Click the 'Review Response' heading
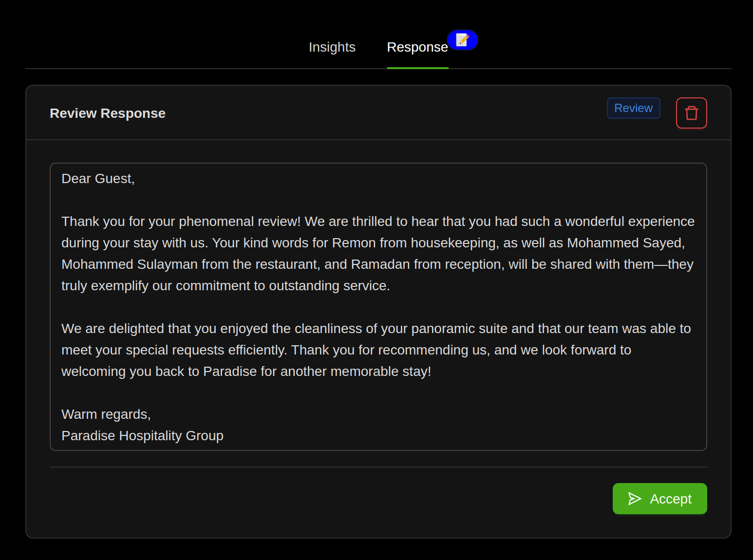753x560 pixels. [108, 113]
